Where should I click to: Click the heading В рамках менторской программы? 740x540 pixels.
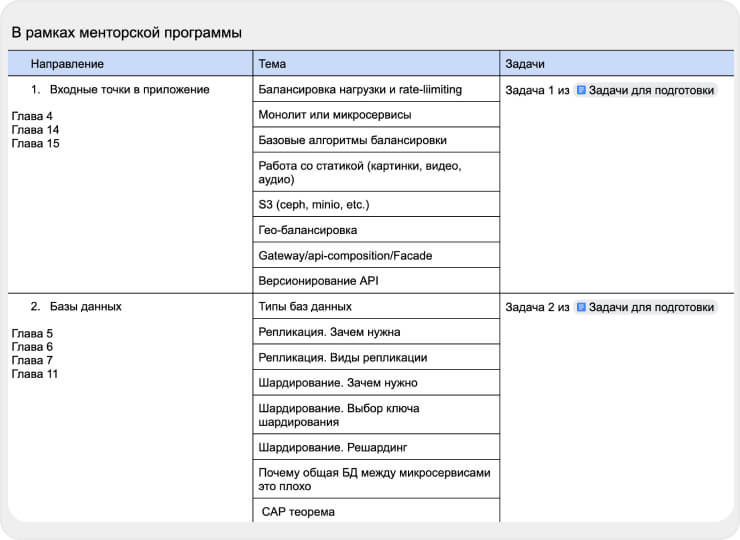coord(126,33)
